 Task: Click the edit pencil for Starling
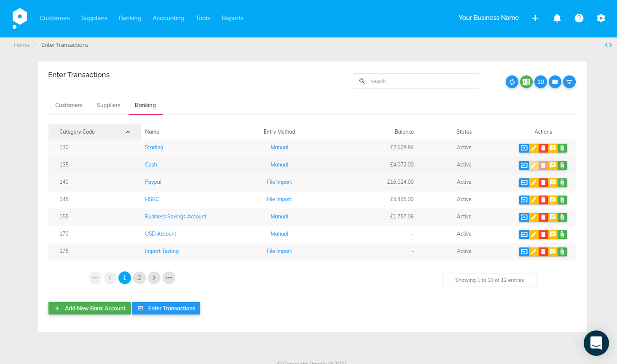tap(534, 148)
